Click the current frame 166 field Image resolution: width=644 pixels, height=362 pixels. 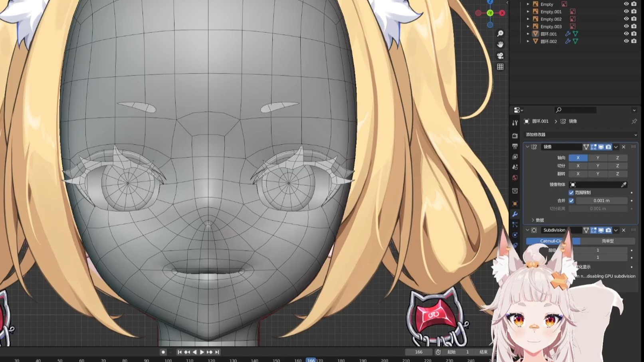pyautogui.click(x=418, y=352)
